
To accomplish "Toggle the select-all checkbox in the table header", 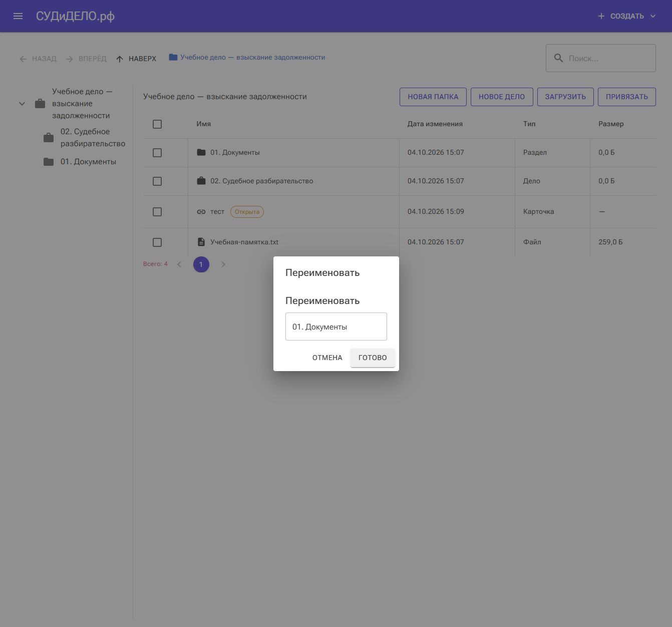I will pos(157,124).
